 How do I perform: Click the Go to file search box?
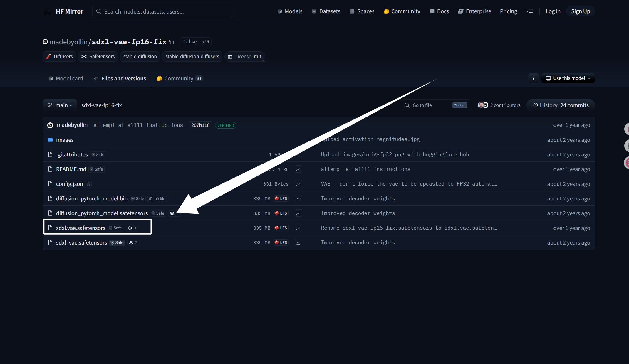coord(436,105)
